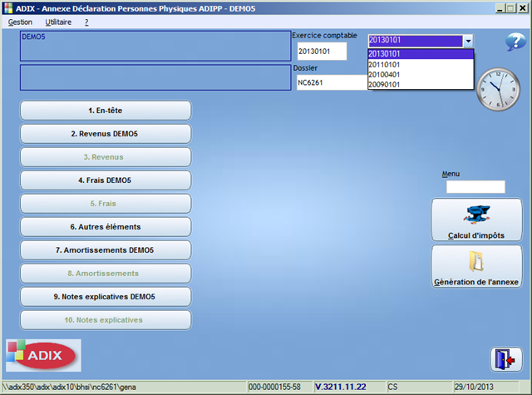This screenshot has width=532, height=395.
Task: Click the blue question mark help icon
Action: [515, 42]
